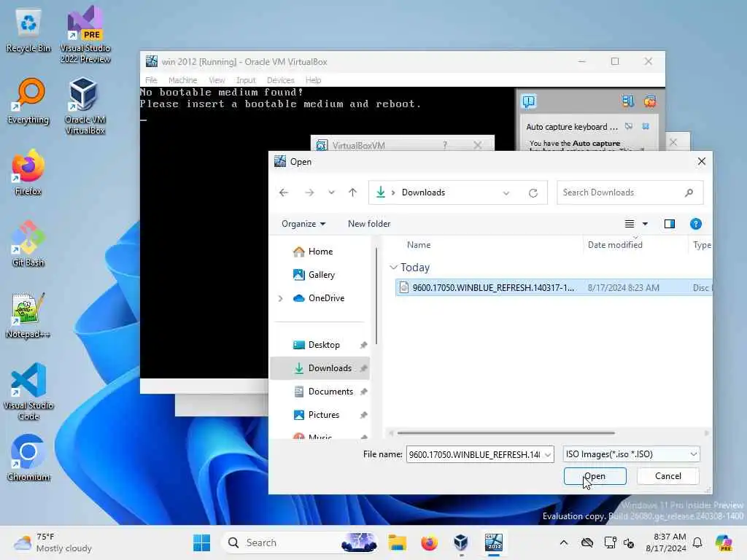Open the Help menu in VirtualBox
The width and height of the screenshot is (747, 560).
(313, 80)
